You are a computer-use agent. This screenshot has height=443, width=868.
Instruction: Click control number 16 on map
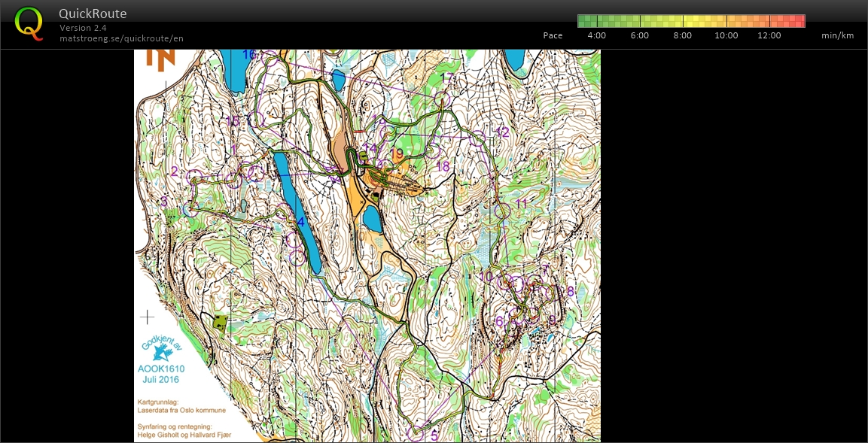[x=249, y=54]
